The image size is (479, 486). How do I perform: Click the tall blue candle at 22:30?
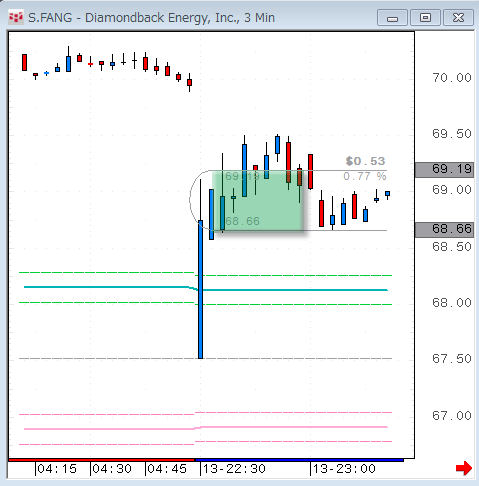[x=200, y=289]
